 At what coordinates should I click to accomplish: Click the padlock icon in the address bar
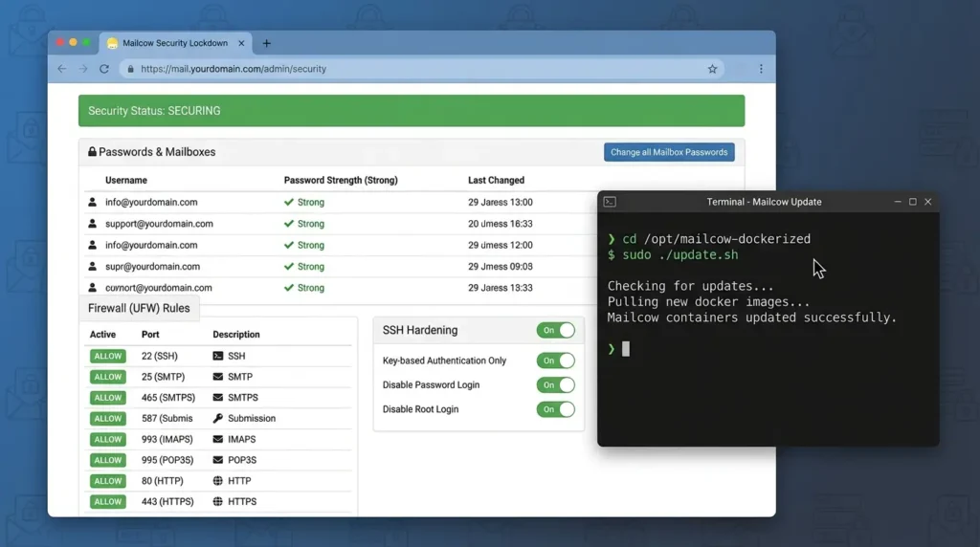130,69
